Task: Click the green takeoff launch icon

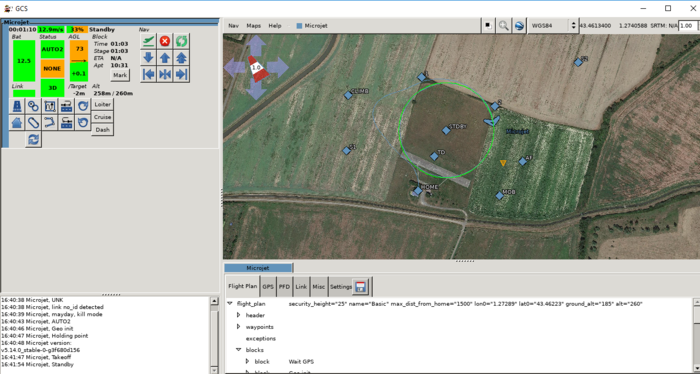Action: click(x=148, y=42)
